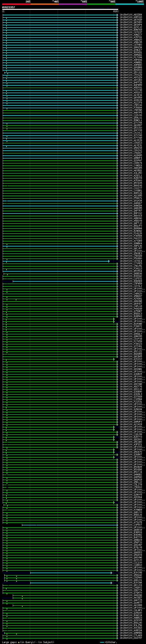
Task: Select the UniRef100_Q7X744 label
Action: pos(131,123)
